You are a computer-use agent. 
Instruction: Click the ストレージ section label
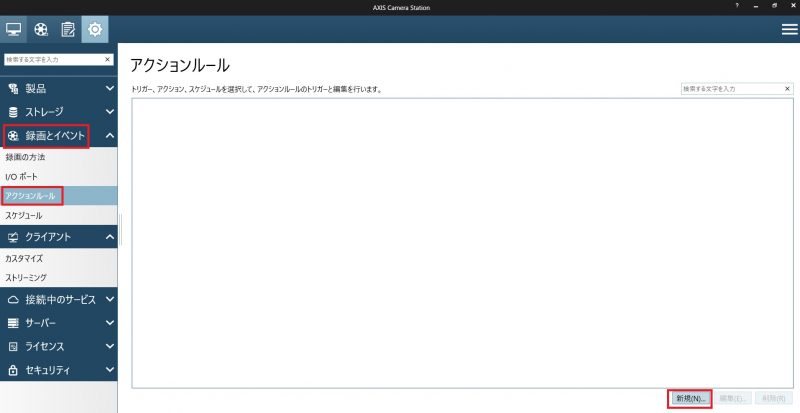(44, 112)
